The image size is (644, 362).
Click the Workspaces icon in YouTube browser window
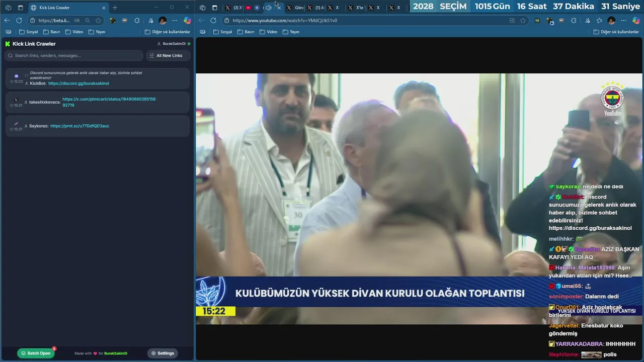pos(202,8)
